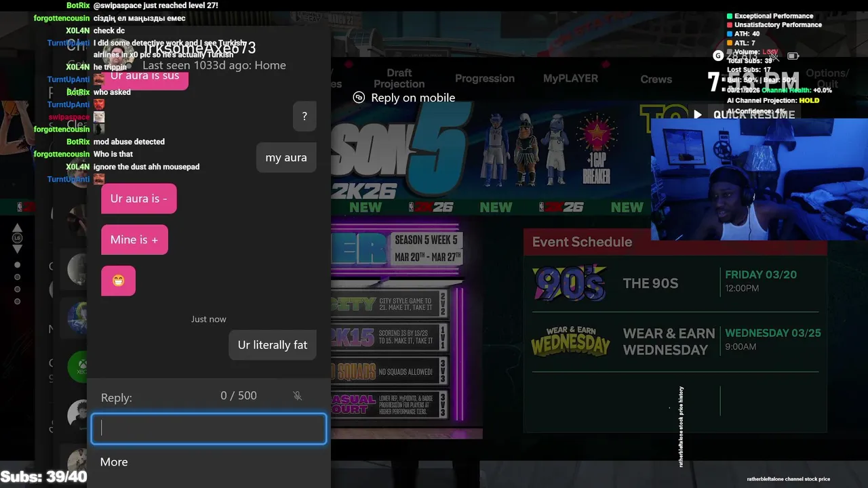The image size is (868, 488).
Task: Click the More option below reply box
Action: point(114,462)
